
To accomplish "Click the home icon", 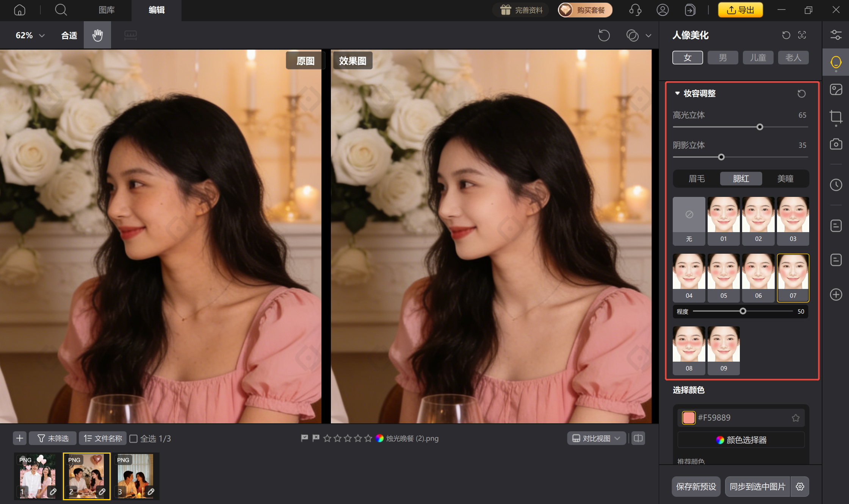I will (x=20, y=10).
